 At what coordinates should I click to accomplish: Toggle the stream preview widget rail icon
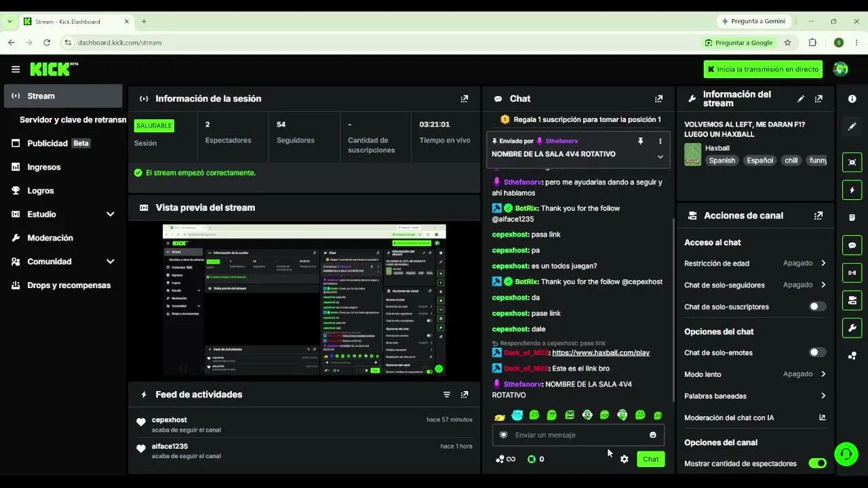point(852,163)
